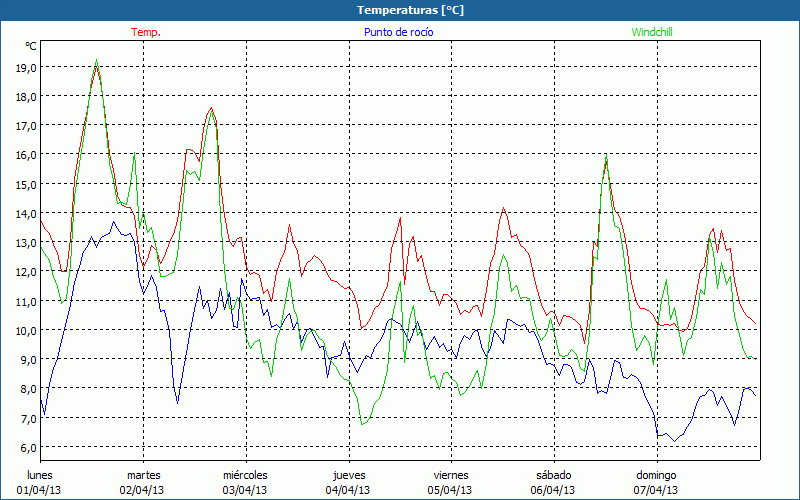800x500 pixels.
Task: Select the martes 02/04/13 date label
Action: click(x=143, y=482)
